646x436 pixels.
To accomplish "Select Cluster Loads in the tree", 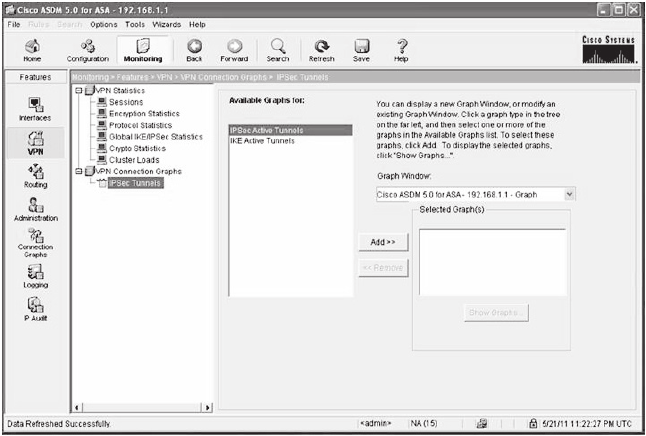I will [134, 160].
